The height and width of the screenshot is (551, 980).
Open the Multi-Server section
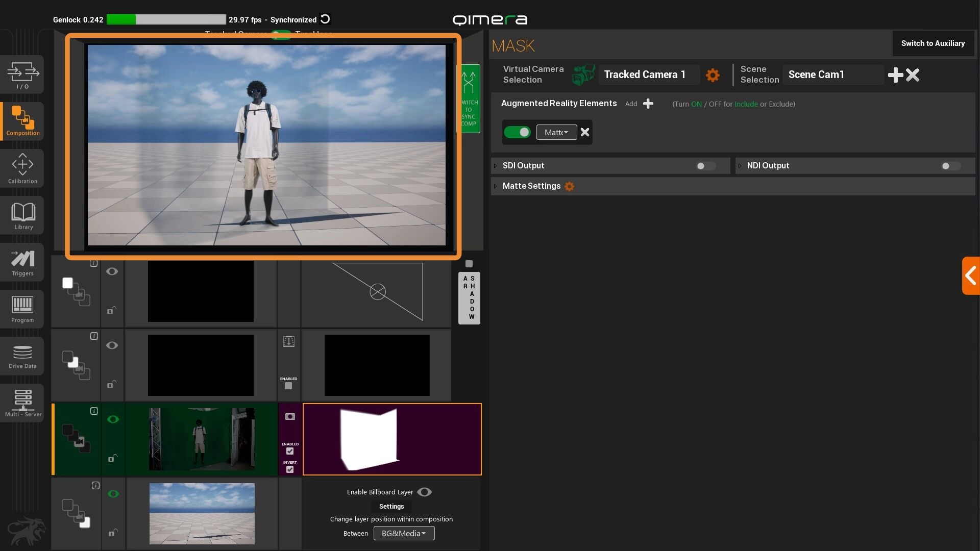tap(22, 403)
